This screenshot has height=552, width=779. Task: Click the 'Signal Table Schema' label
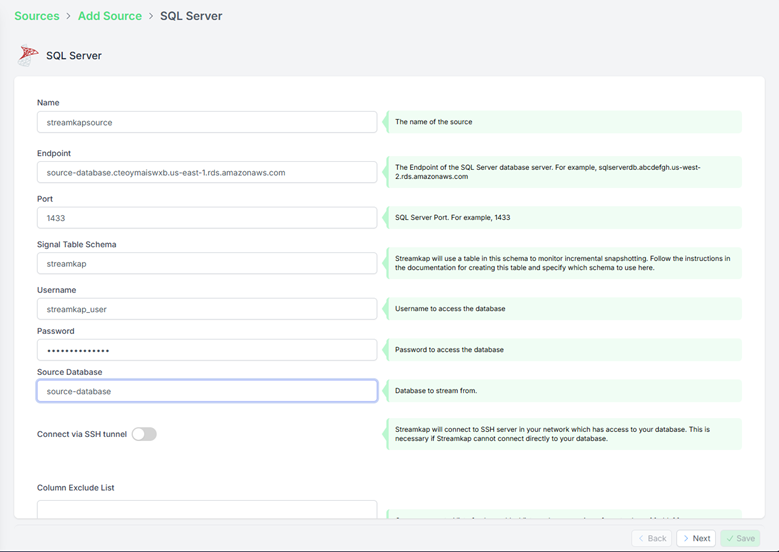click(77, 244)
